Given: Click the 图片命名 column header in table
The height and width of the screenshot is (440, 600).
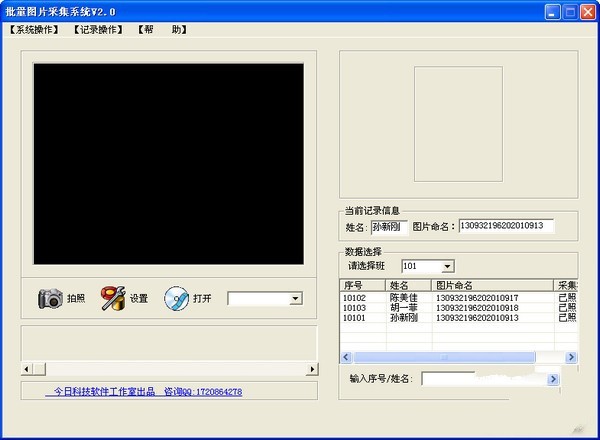Looking at the screenshot, I should click(x=492, y=285).
